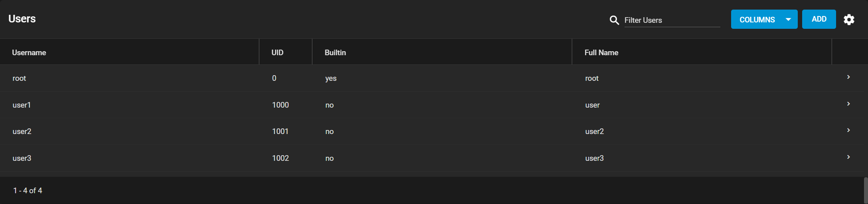Select the user3 username cell
868x204 pixels.
[x=22, y=158]
